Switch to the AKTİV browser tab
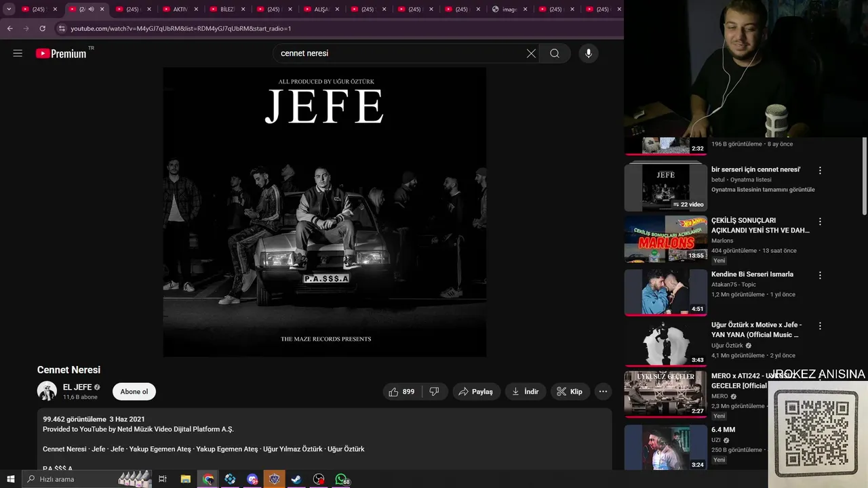This screenshot has height=488, width=868. 180,9
